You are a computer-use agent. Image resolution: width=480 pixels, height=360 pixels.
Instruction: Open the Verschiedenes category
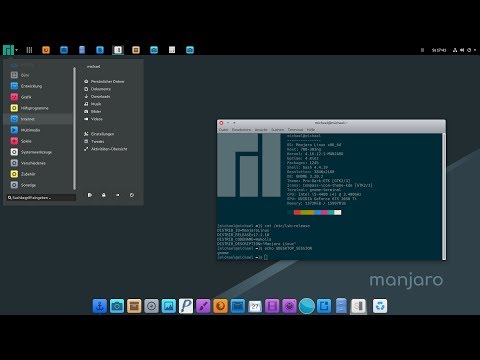38,163
